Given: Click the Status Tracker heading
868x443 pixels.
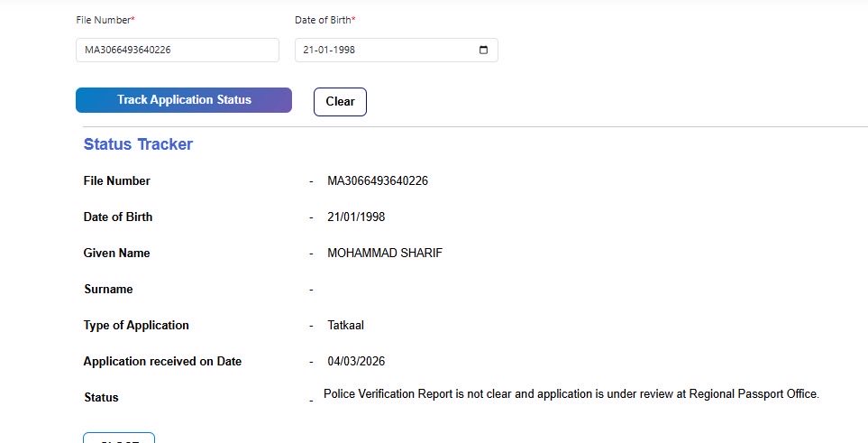Looking at the screenshot, I should point(139,144).
